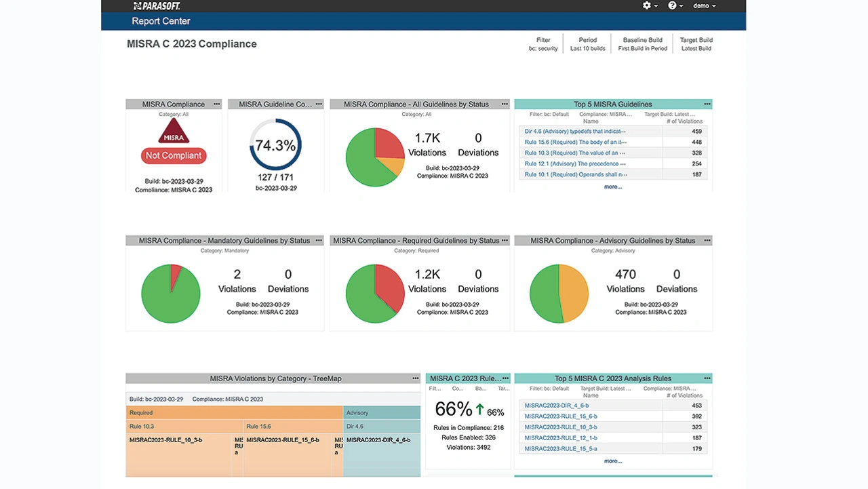This screenshot has width=868, height=489.
Task: Open the Target Build menu
Action: tap(696, 44)
